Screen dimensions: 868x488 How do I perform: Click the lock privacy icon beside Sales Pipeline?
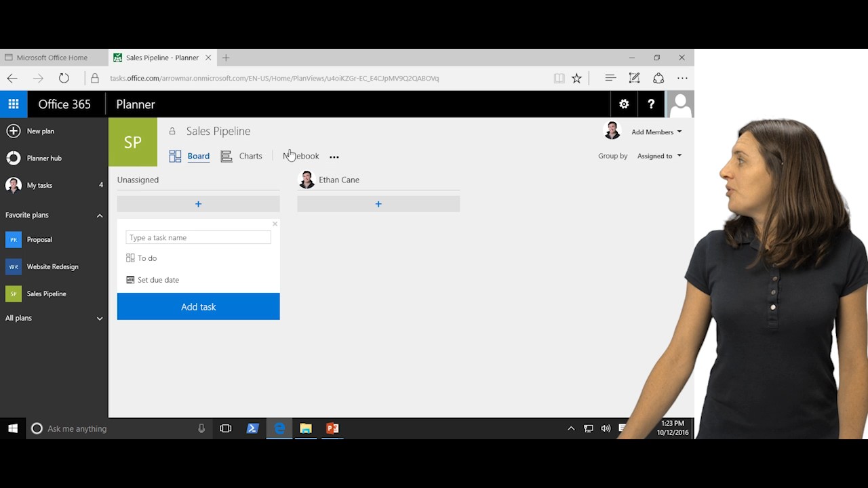click(172, 131)
